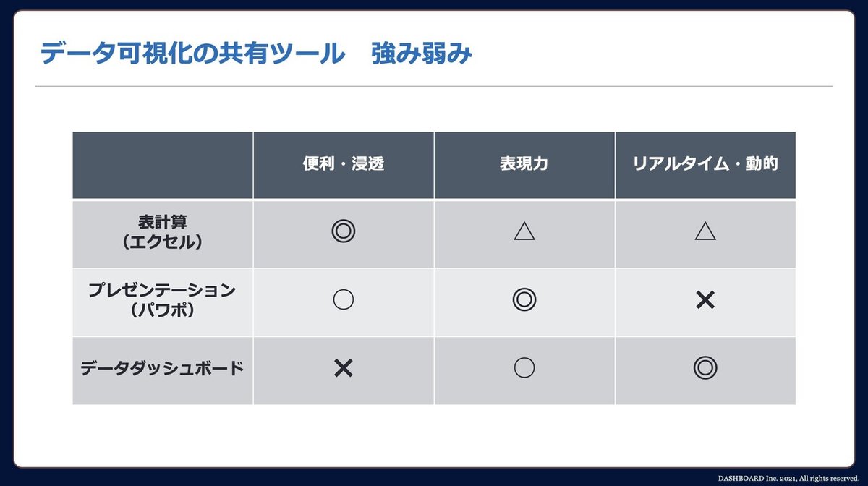The height and width of the screenshot is (486, 868).
Task: Click the empty top-left table header cell
Action: coord(163,165)
